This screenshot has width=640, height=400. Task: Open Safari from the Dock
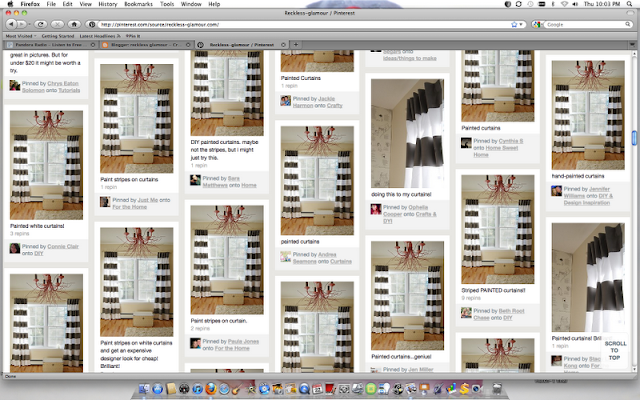224,389
